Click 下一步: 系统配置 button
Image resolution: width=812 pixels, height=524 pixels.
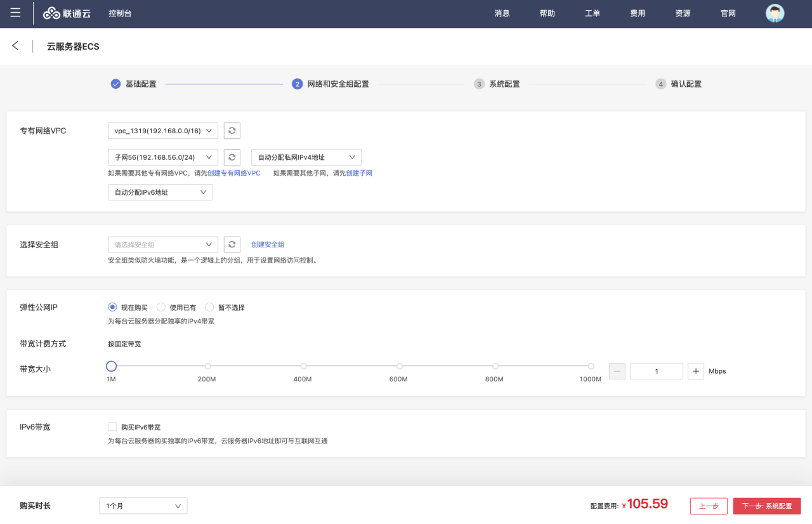[x=766, y=506]
